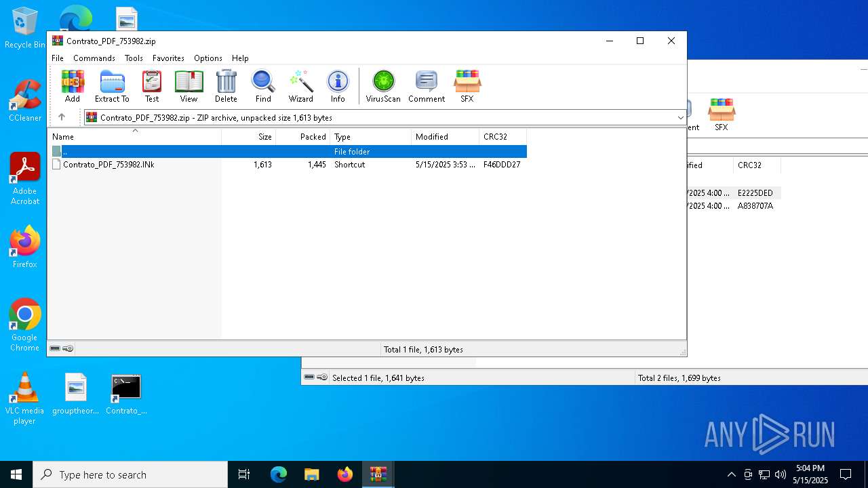
Task: Run VirusScan on archive
Action: pyautogui.click(x=383, y=86)
